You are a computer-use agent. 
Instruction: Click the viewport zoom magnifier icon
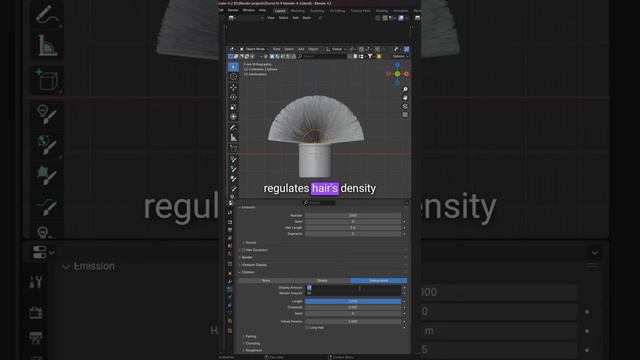(405, 89)
